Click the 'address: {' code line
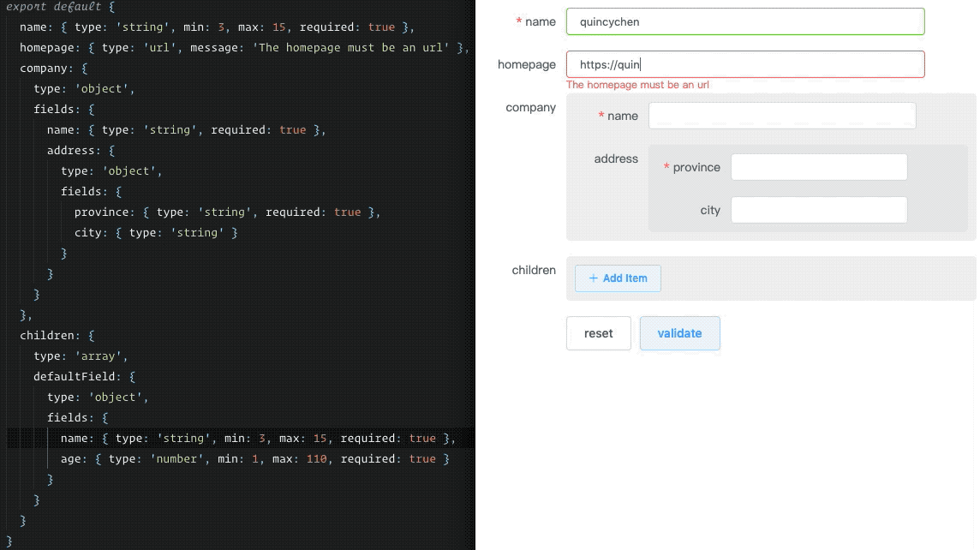This screenshot has width=980, height=550. coord(81,151)
